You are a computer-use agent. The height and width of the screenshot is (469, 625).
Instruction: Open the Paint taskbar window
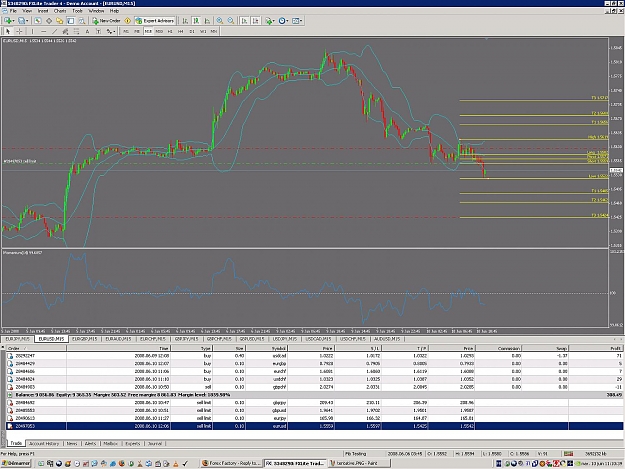coord(359,463)
